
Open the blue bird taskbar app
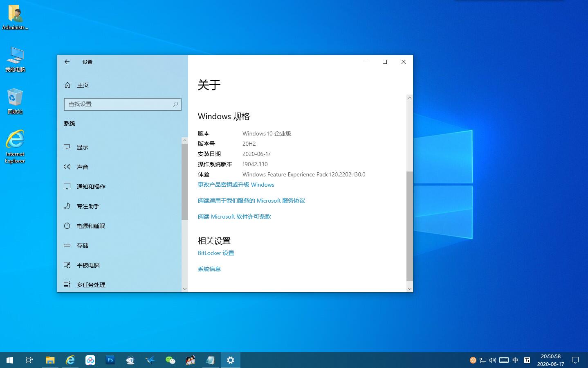point(150,360)
